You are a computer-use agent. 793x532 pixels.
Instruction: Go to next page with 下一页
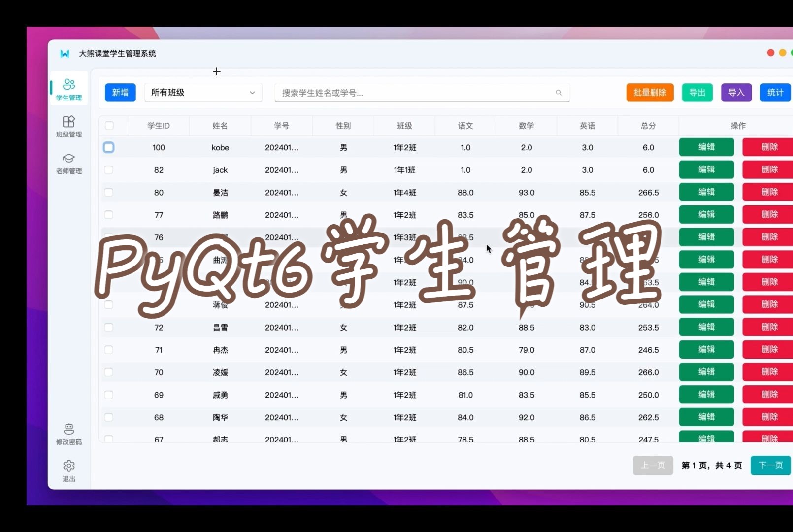771,465
